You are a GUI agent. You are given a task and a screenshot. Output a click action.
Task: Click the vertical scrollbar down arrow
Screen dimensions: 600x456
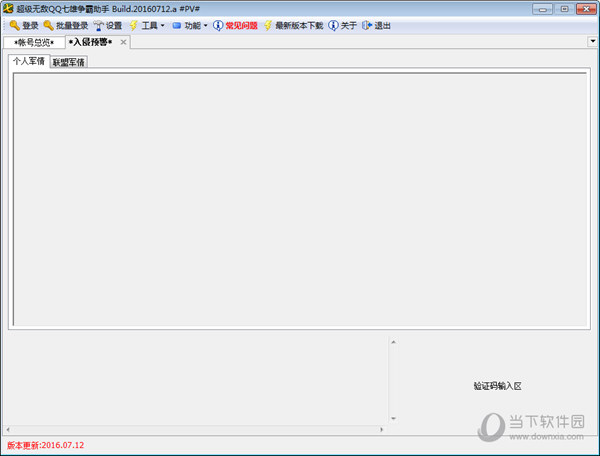393,419
